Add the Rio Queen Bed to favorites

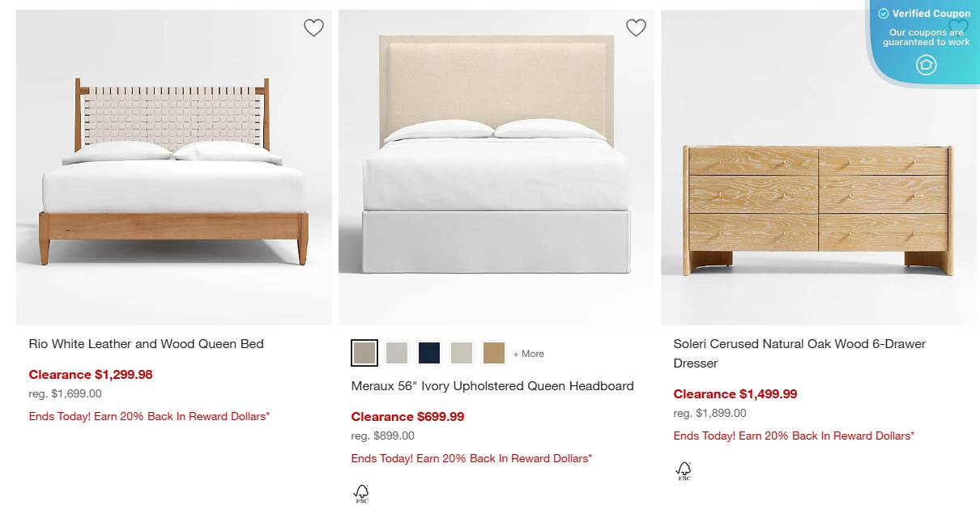click(x=313, y=27)
